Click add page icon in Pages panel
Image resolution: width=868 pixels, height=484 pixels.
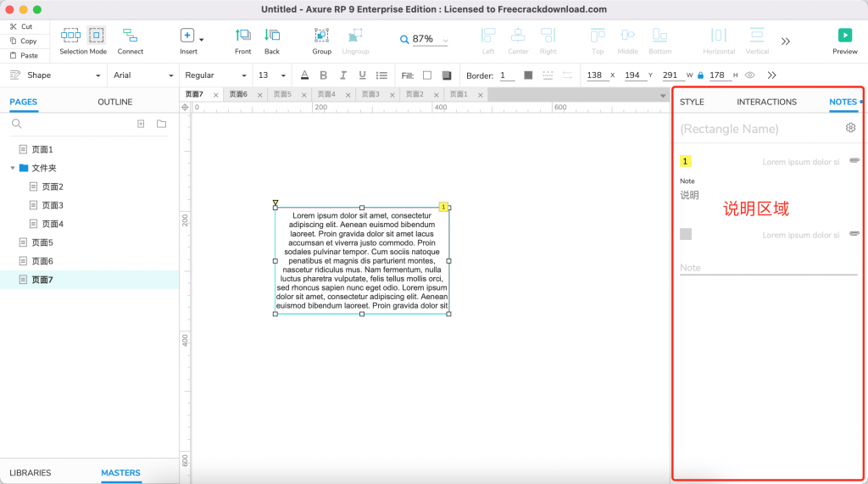[x=141, y=124]
